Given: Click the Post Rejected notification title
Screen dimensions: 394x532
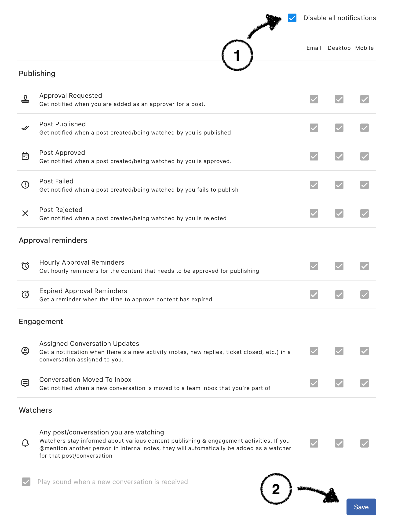Looking at the screenshot, I should pos(61,210).
